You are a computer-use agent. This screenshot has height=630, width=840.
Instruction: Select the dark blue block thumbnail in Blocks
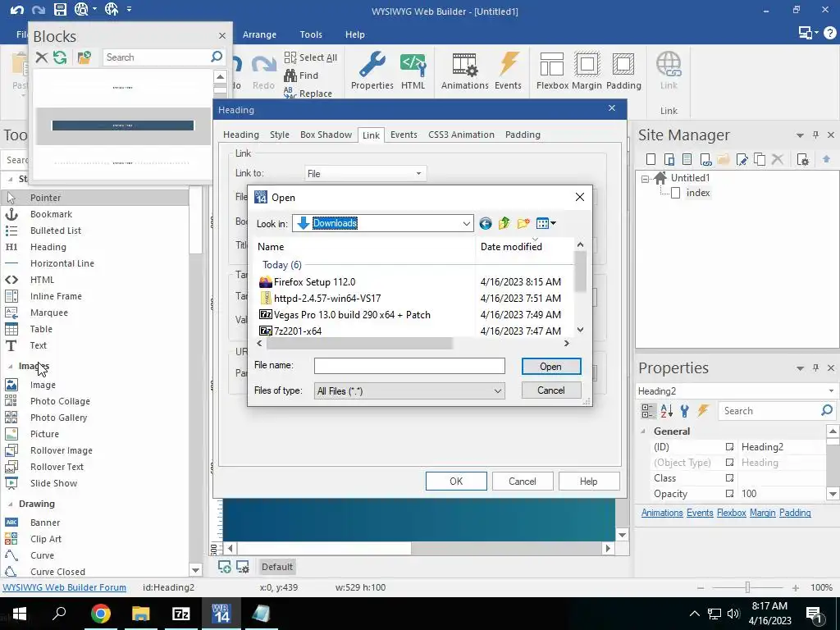[x=123, y=126]
